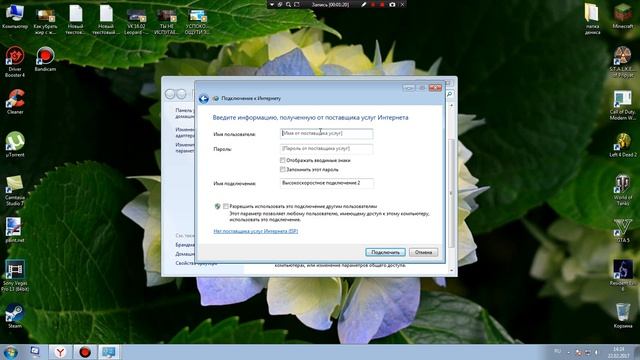Screen dimensions: 640x360
Task: Tick the show entered characters checkbox
Action: coord(282,160)
